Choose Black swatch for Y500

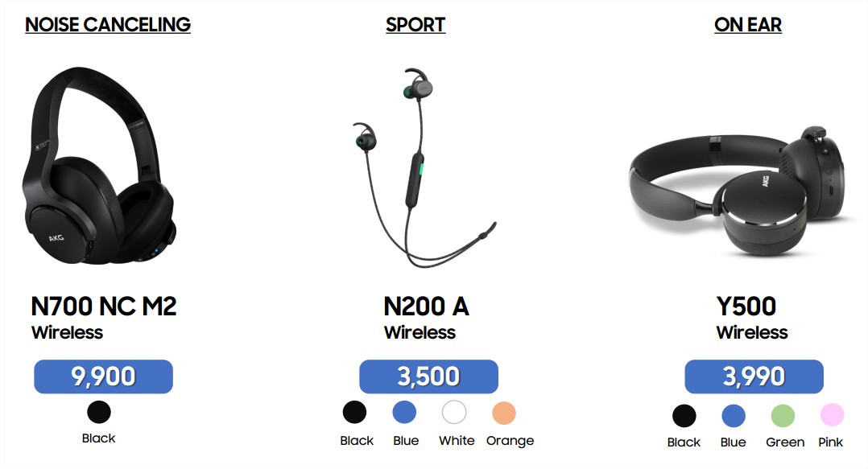(684, 416)
